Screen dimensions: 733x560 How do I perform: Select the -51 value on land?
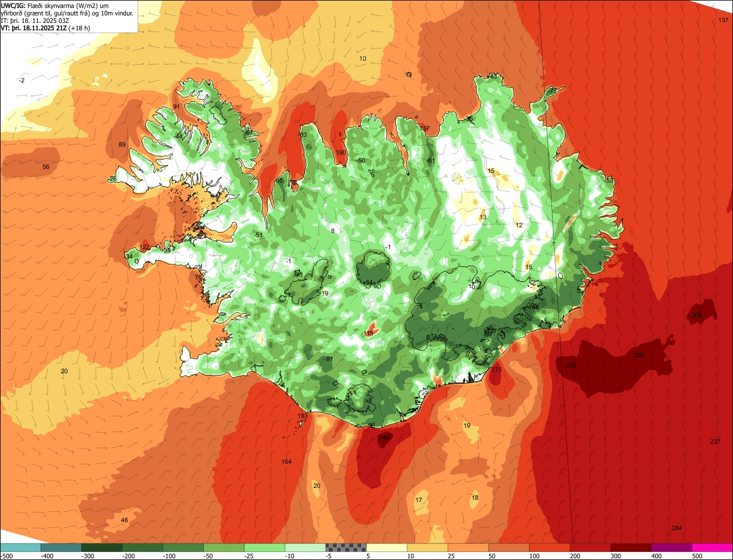pyautogui.click(x=258, y=235)
